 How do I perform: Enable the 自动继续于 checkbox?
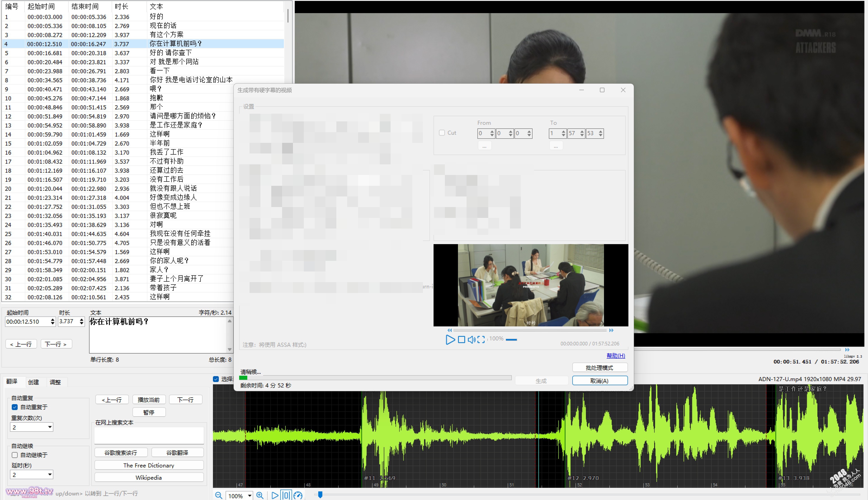coord(15,455)
